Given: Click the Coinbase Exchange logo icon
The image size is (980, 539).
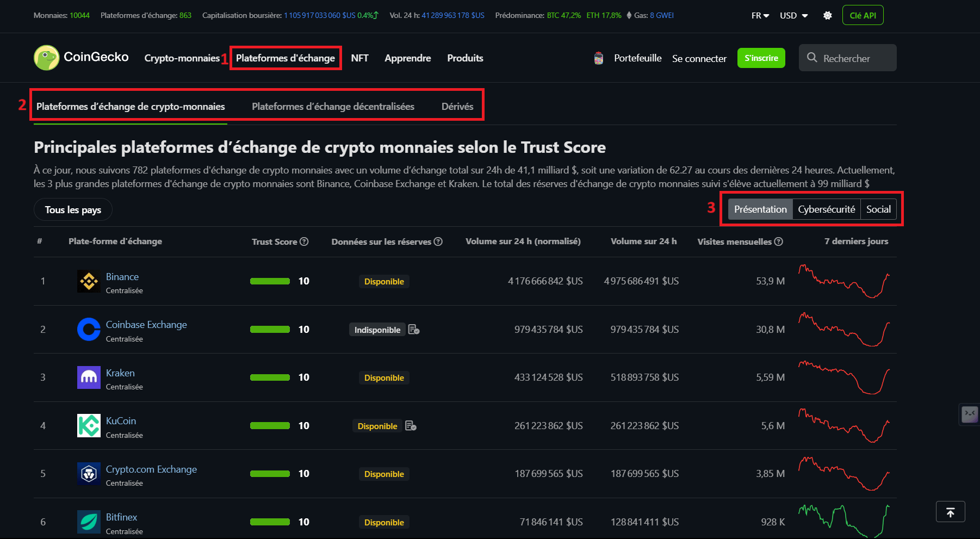Looking at the screenshot, I should click(89, 329).
